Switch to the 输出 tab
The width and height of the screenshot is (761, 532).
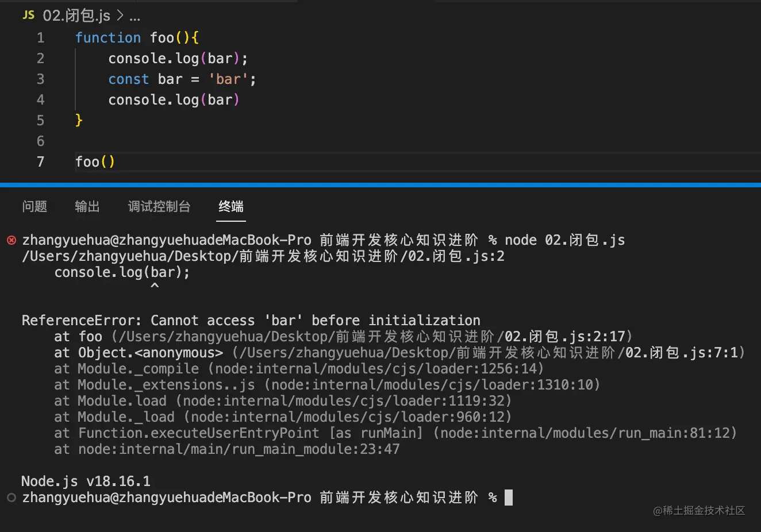point(87,206)
